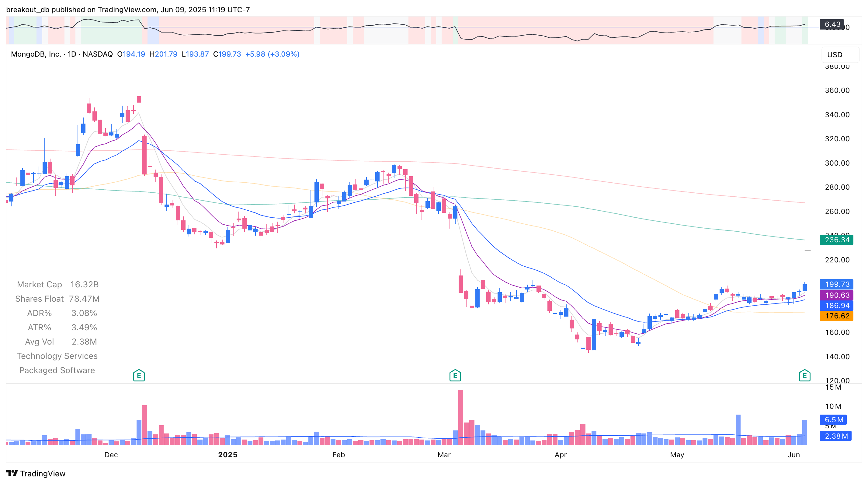Select the +3.09% change value
Screen dimensions: 868x484
pyautogui.click(x=284, y=54)
